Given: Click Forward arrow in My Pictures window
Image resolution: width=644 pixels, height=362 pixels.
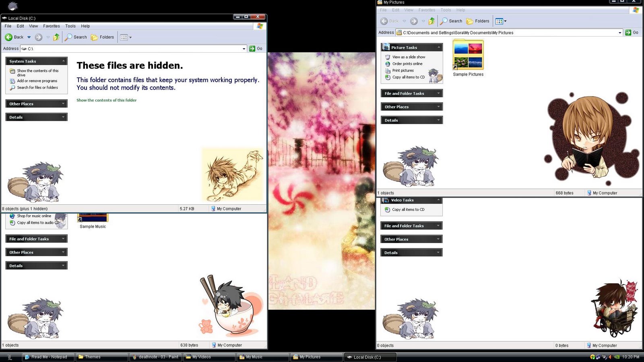Looking at the screenshot, I should tap(414, 21).
